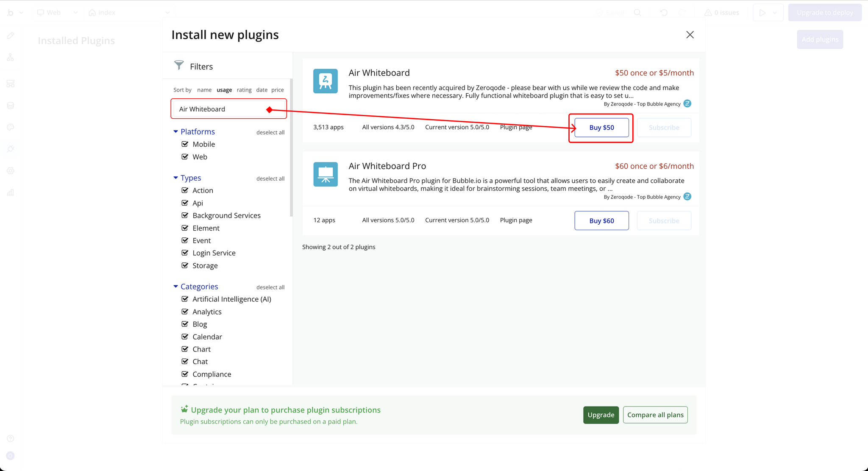Toggle the Calendar category checkbox
868x471 pixels.
185,337
